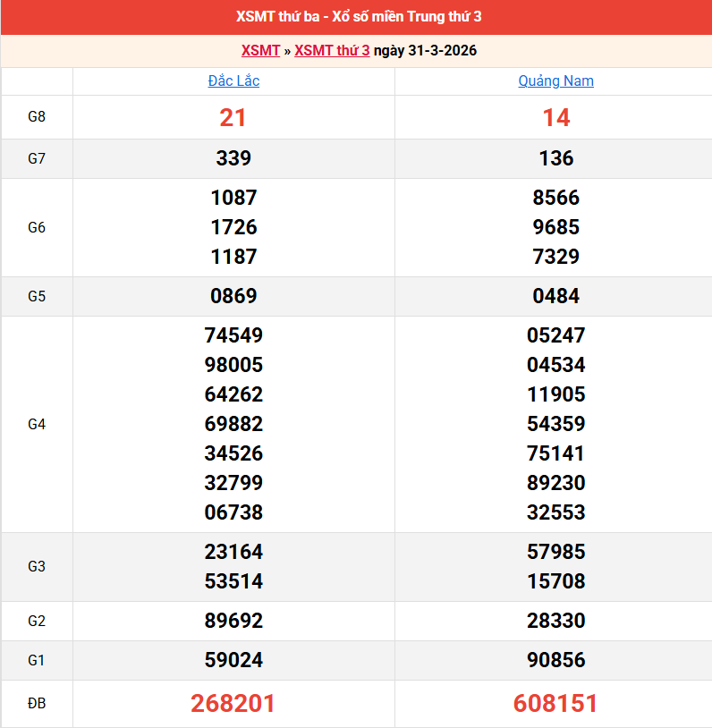The image size is (712, 728).
Task: Click the G5 number 0869
Action: (233, 296)
